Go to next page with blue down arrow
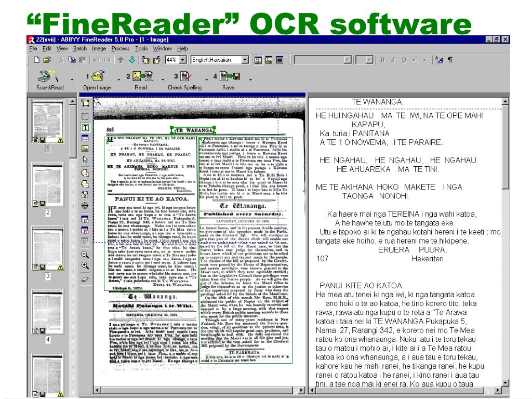Screen dimensions: 532x399 (132, 60)
